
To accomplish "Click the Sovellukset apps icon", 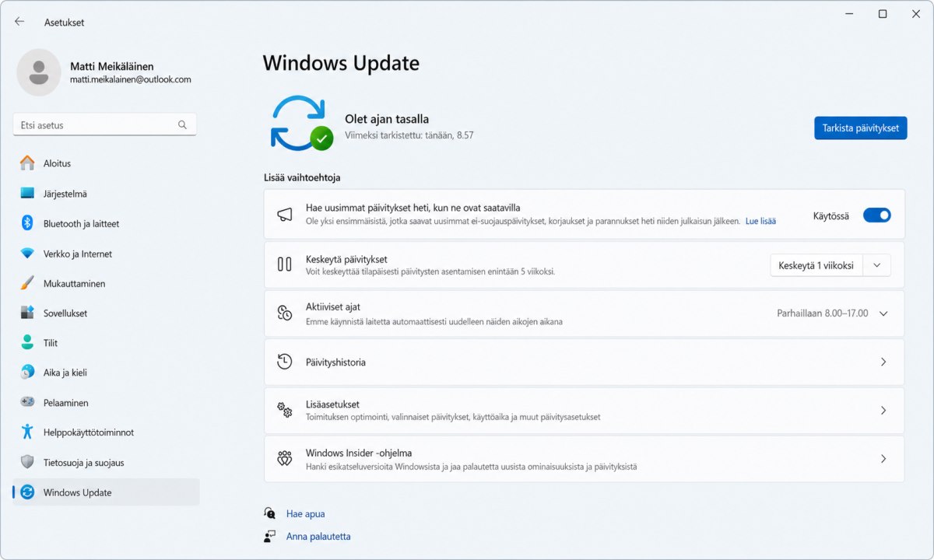I will [x=27, y=313].
